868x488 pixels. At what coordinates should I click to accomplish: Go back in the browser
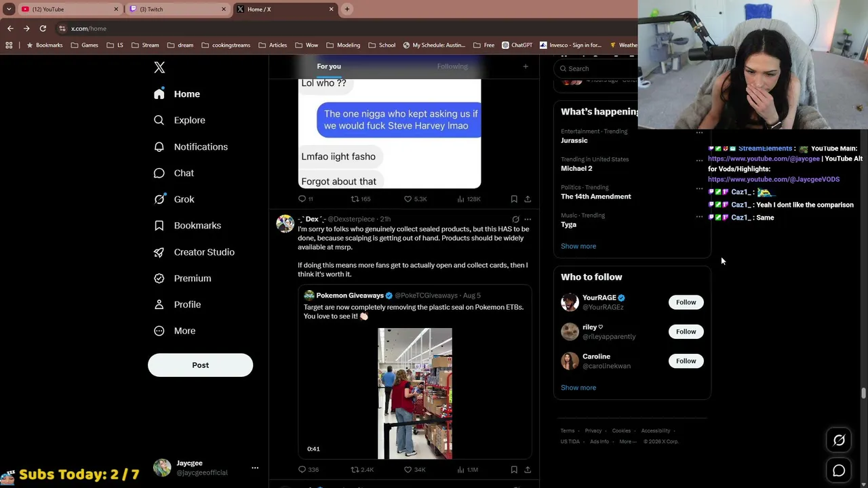point(10,28)
